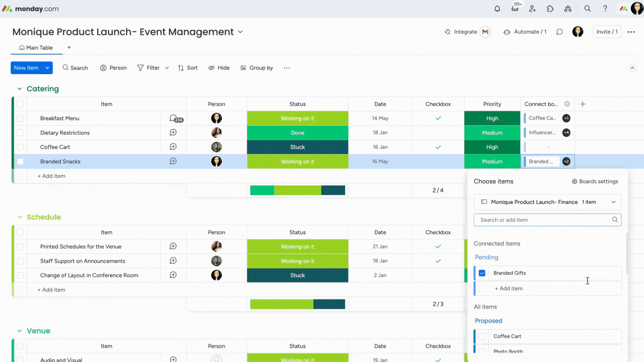The width and height of the screenshot is (644, 362).
Task: Open Boards settings in Choose items
Action: pos(595,181)
